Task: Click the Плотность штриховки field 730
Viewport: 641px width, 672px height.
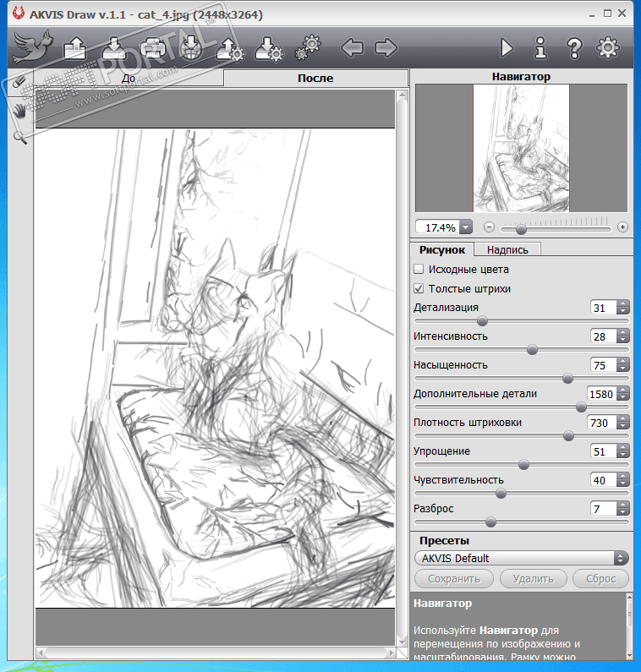Action: coord(601,423)
